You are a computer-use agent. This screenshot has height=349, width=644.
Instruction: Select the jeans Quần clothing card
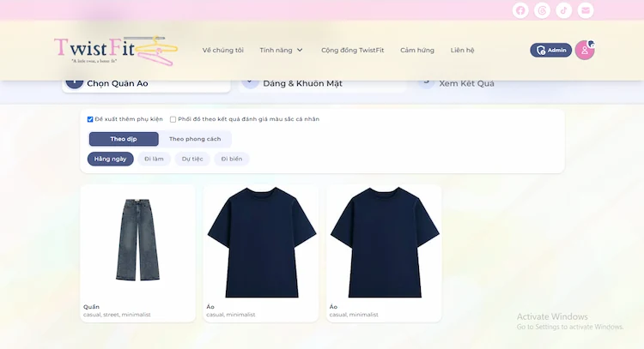click(138, 253)
